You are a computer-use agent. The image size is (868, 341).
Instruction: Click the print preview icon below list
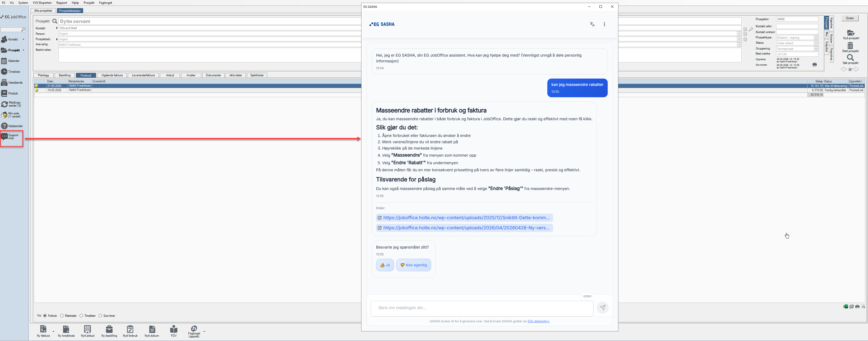coord(863,306)
